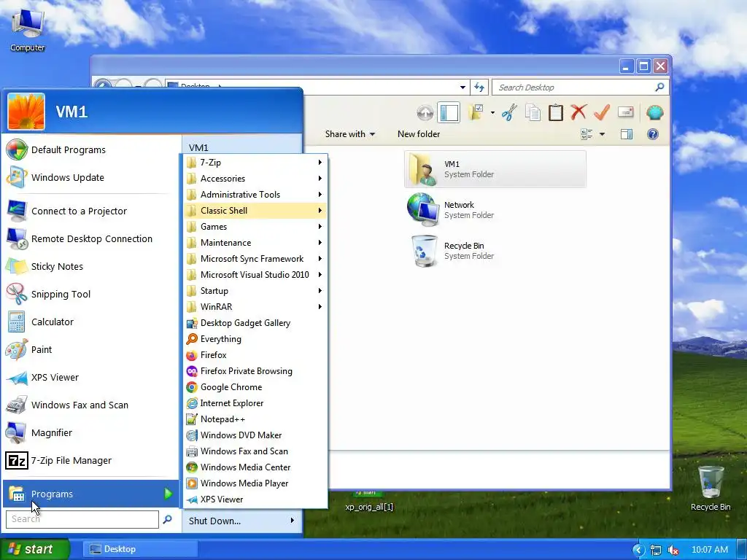Expand the Startup folder

click(255, 290)
